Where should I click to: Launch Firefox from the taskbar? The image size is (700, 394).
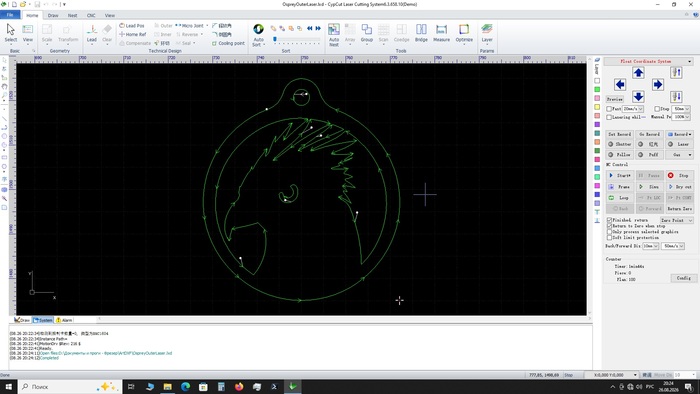coord(239,386)
